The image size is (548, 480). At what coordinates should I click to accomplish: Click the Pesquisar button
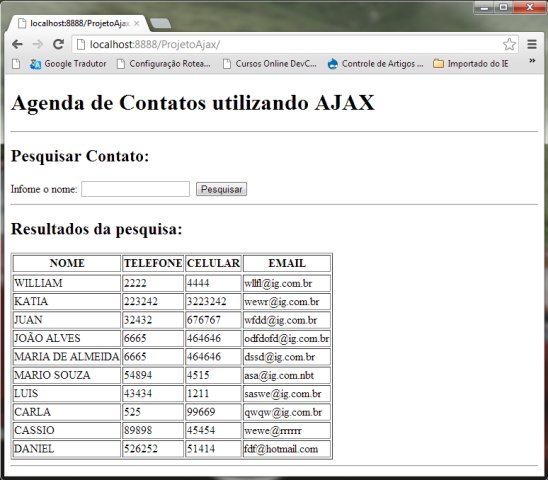click(x=222, y=189)
